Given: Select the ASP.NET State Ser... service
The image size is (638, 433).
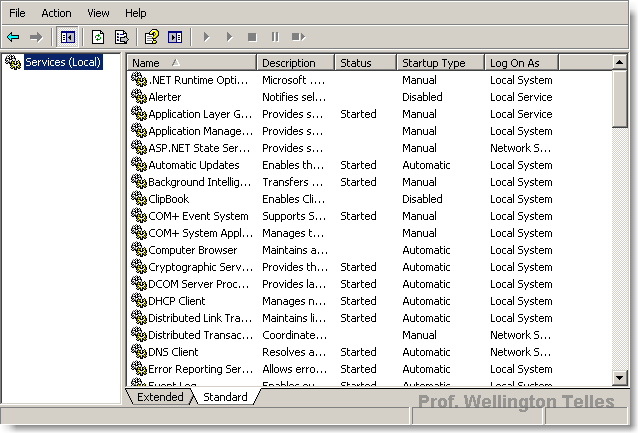Looking at the screenshot, I should coord(199,148).
